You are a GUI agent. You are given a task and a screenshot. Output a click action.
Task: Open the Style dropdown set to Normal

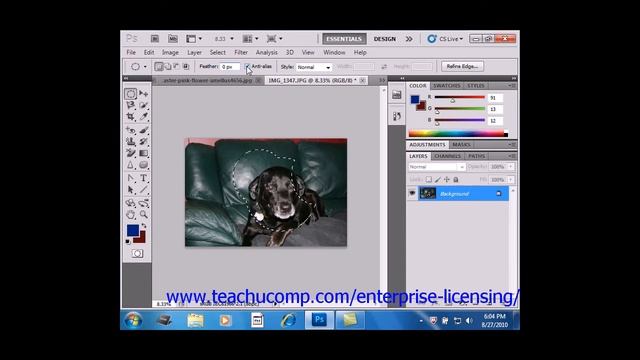click(313, 67)
